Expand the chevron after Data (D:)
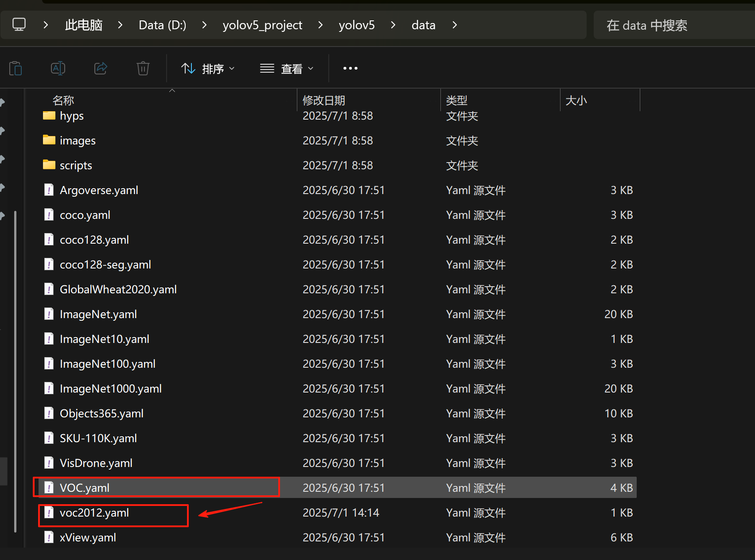Viewport: 755px width, 560px height. click(204, 25)
